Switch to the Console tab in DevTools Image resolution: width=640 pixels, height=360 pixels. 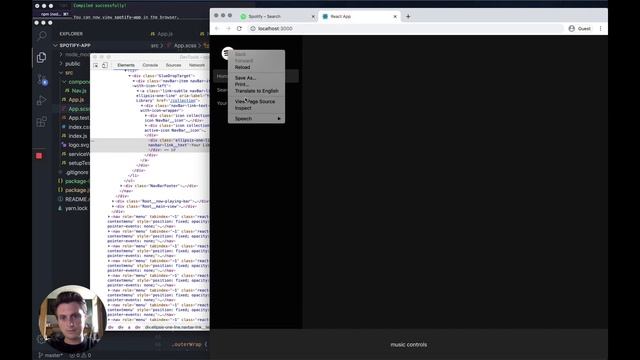pyautogui.click(x=150, y=65)
